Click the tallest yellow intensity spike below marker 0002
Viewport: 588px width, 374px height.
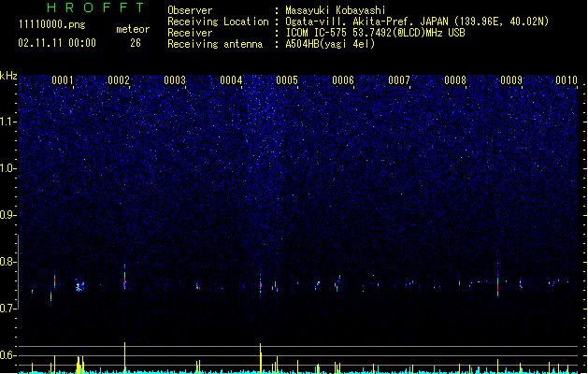click(125, 357)
